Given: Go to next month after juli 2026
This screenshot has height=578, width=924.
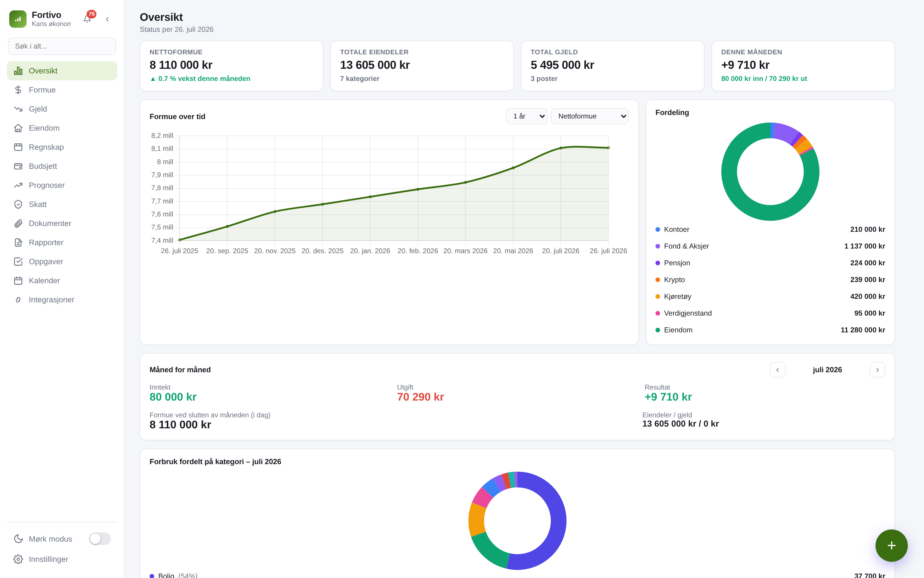Looking at the screenshot, I should point(877,370).
